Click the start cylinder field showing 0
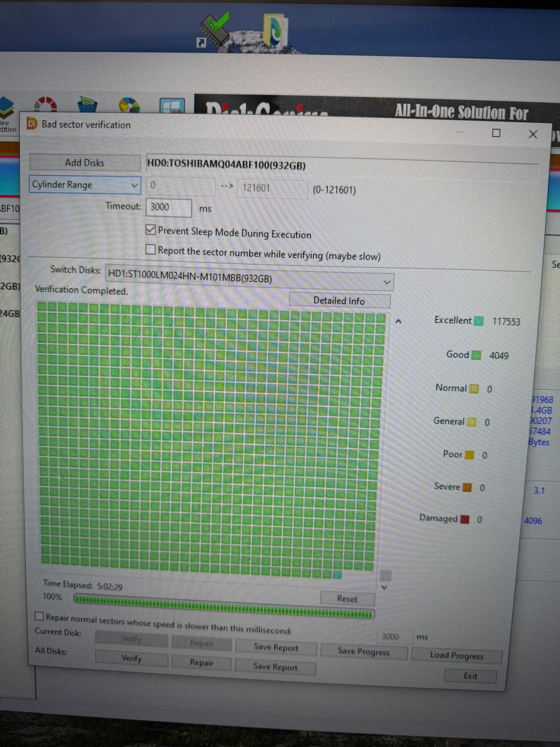Image resolution: width=560 pixels, height=747 pixels. (x=181, y=186)
